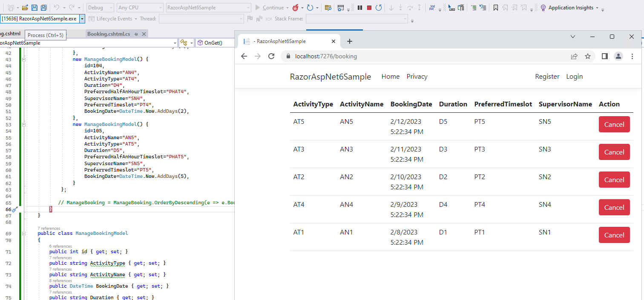Click the blue Restart circular arrow after Hot Reload
The image size is (644, 300).
pos(310,8)
